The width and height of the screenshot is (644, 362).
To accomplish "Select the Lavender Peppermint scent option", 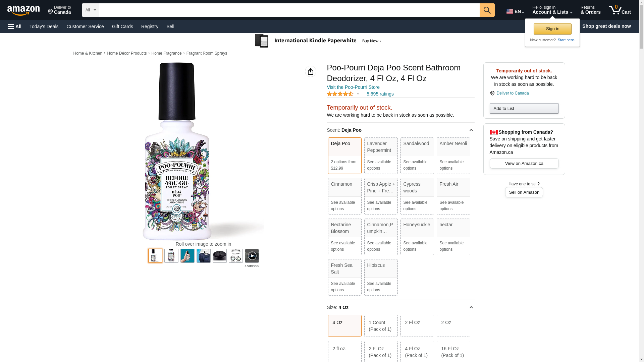I will click(x=381, y=156).
